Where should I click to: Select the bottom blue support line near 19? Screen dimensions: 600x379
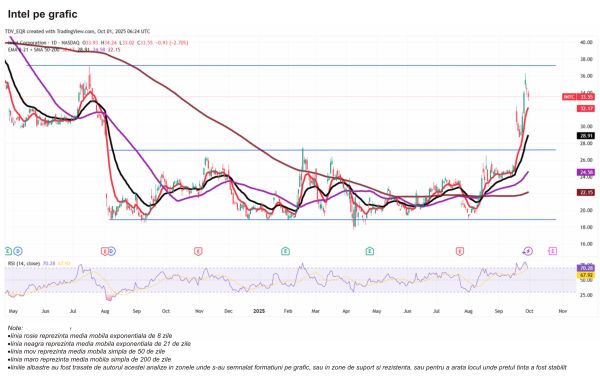[332, 220]
